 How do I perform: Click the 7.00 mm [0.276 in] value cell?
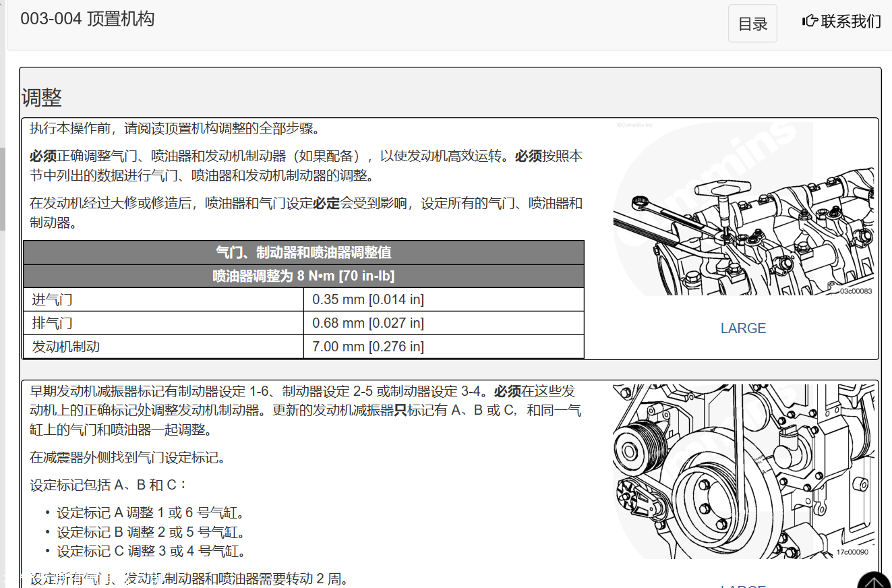click(x=443, y=347)
